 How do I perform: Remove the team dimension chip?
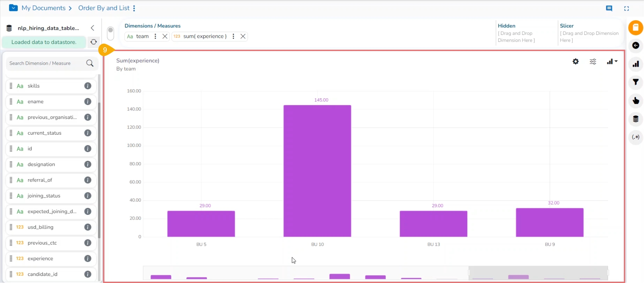tap(165, 36)
